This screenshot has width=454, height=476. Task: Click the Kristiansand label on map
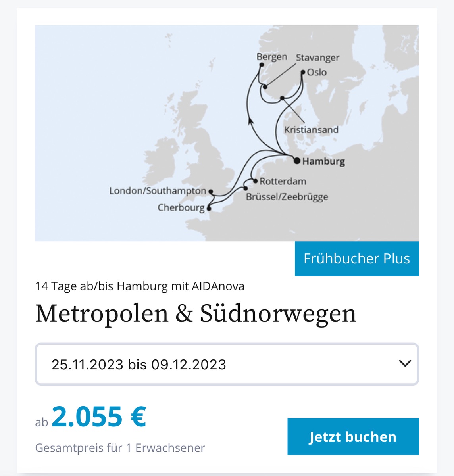[311, 130]
